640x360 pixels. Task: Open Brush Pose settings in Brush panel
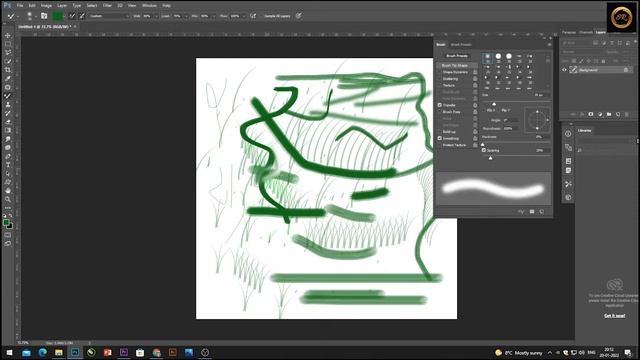451,112
